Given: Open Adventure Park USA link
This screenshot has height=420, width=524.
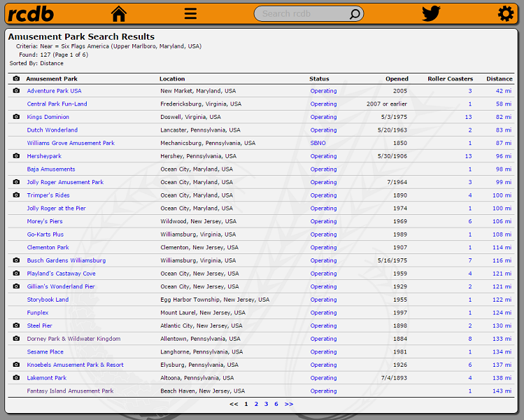Looking at the screenshot, I should [x=54, y=91].
